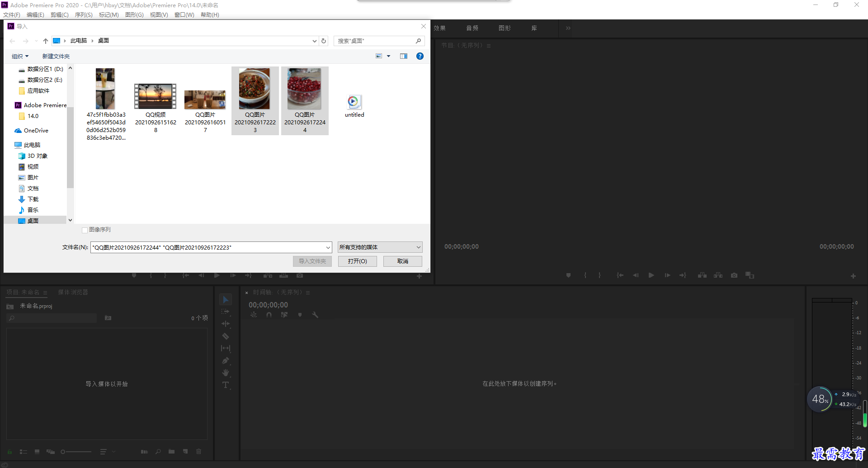Select the Razor tool

tap(226, 336)
